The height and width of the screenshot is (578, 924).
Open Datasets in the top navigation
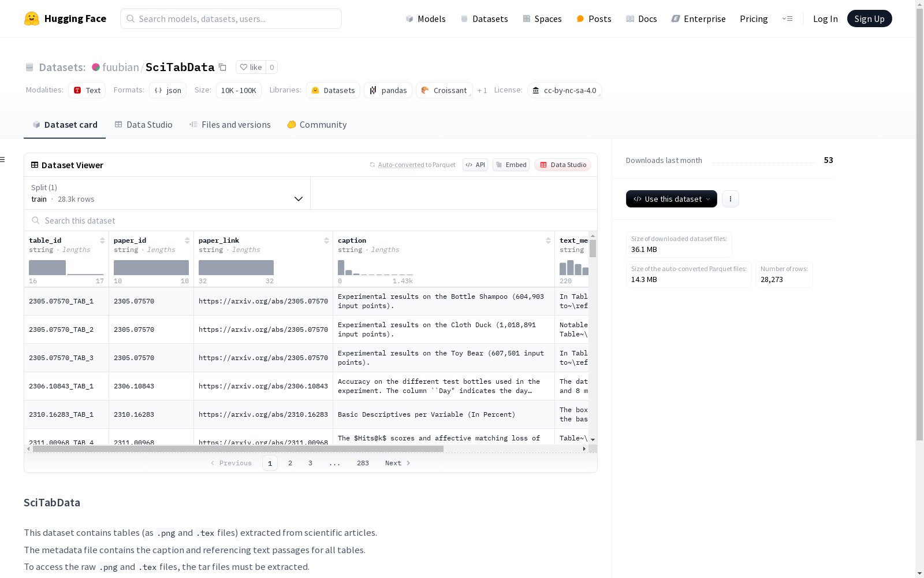tap(484, 18)
